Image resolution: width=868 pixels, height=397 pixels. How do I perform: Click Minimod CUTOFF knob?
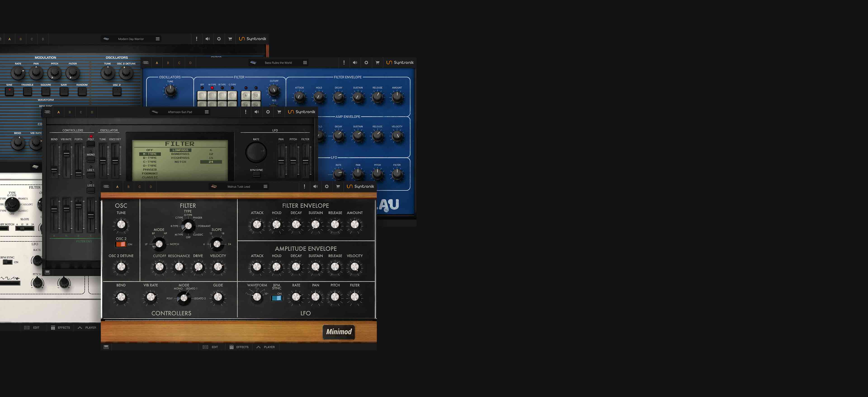(159, 267)
